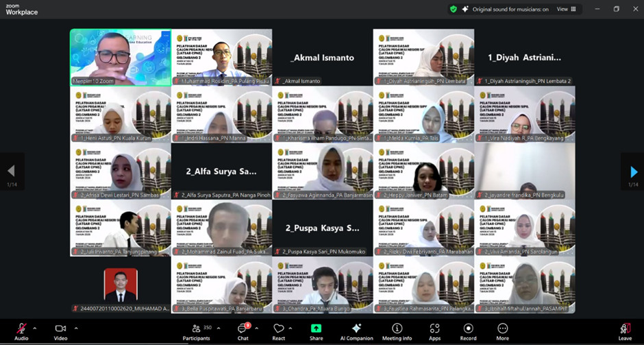Open the Chat panel
The width and height of the screenshot is (644, 345).
tap(243, 330)
